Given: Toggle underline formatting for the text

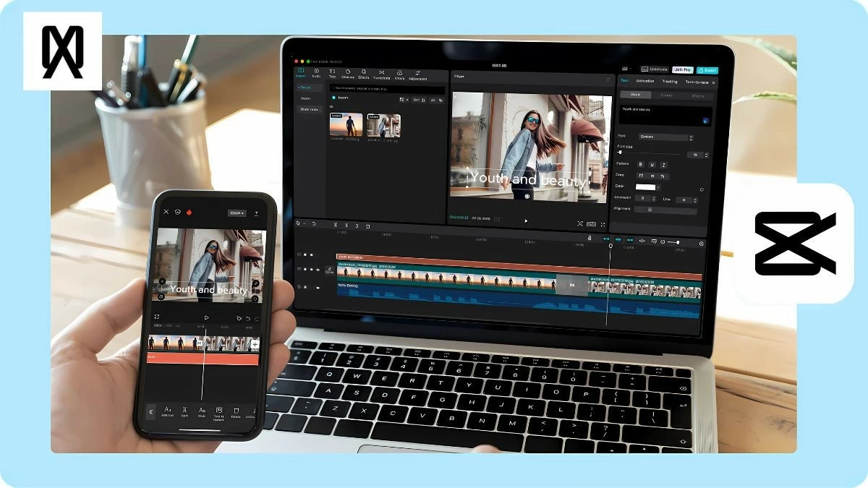Looking at the screenshot, I should tap(652, 165).
